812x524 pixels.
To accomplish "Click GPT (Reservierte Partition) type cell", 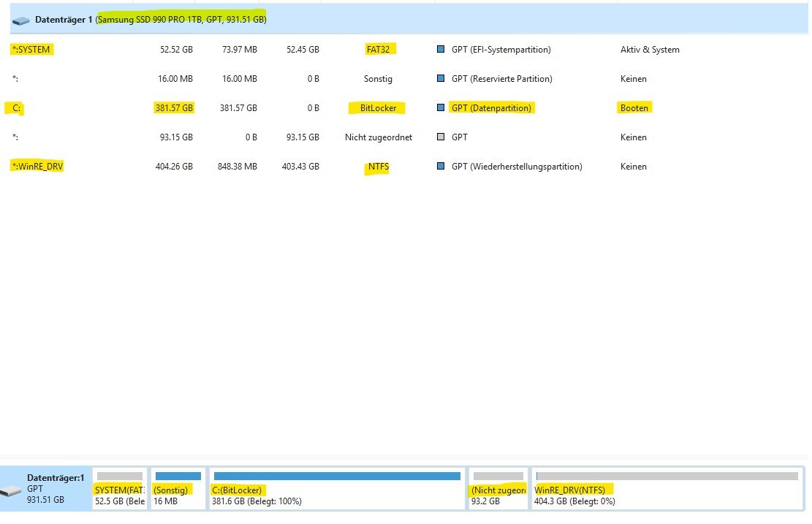I will (502, 79).
